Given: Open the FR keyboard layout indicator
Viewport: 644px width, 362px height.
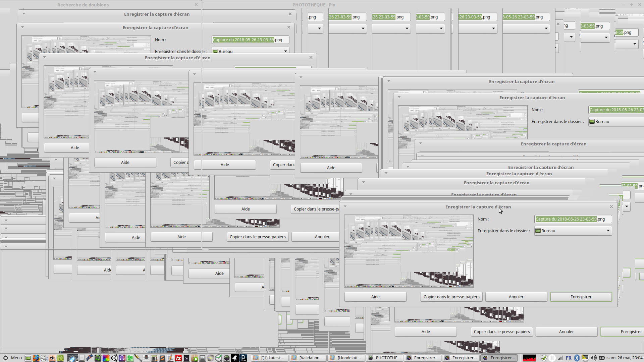Looking at the screenshot, I should tap(569, 358).
